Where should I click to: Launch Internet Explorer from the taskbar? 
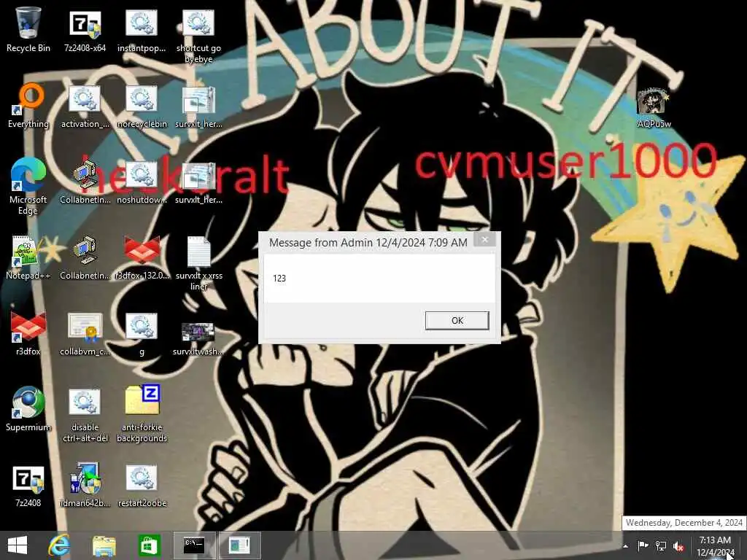coord(59,545)
